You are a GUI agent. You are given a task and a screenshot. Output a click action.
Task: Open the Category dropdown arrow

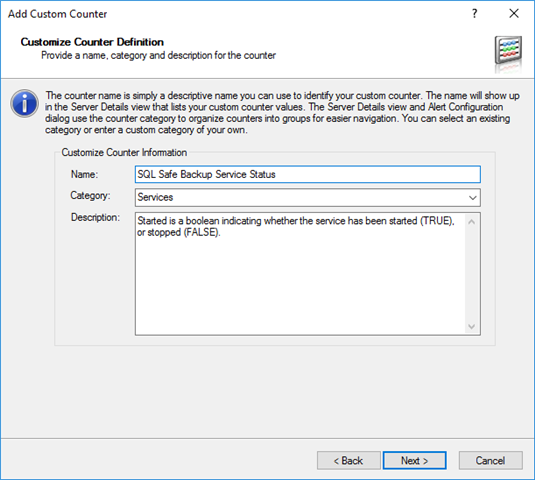coord(473,198)
